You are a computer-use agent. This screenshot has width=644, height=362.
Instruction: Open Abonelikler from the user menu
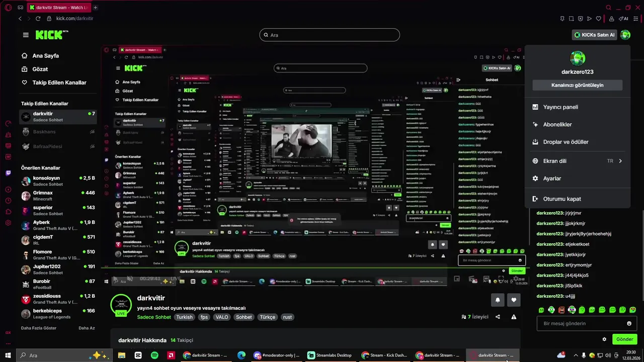coord(577,124)
